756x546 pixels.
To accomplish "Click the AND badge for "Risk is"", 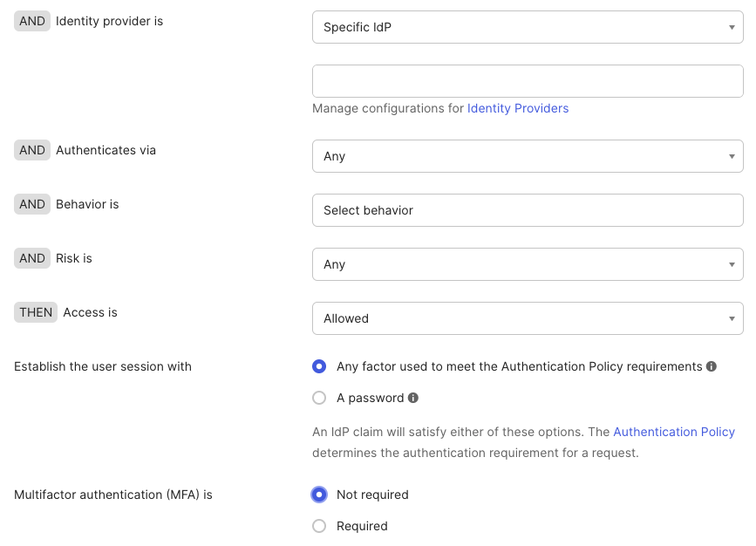I will 31,258.
